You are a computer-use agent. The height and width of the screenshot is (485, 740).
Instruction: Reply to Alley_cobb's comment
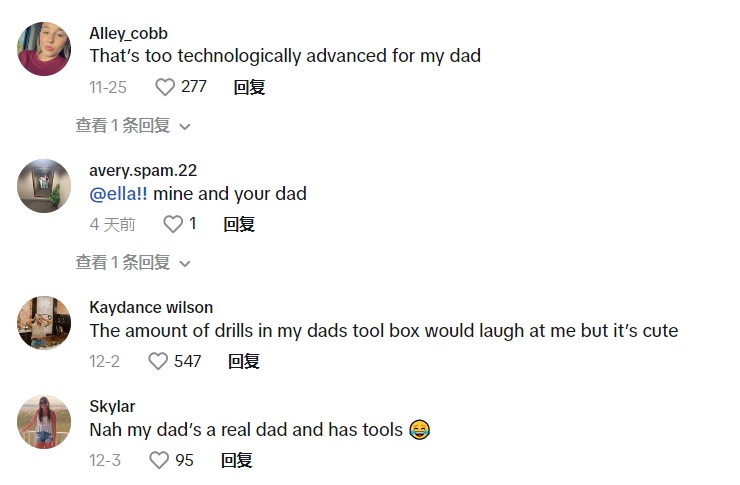click(x=249, y=87)
